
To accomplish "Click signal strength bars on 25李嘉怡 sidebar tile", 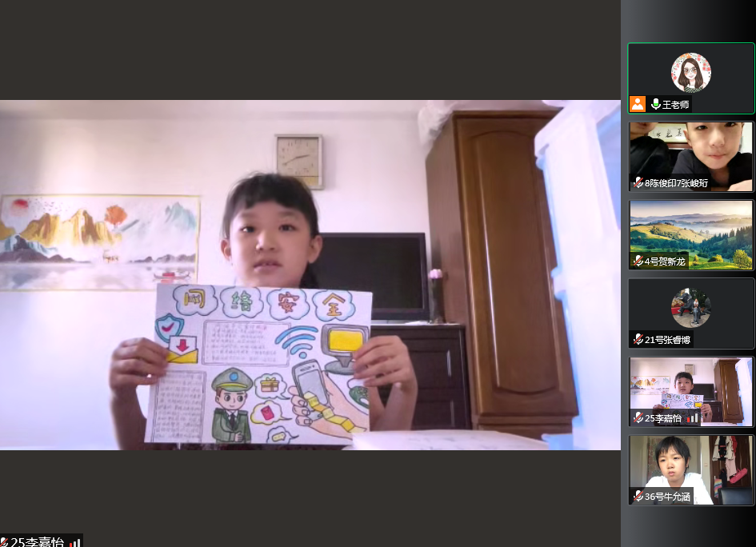I will click(x=693, y=417).
